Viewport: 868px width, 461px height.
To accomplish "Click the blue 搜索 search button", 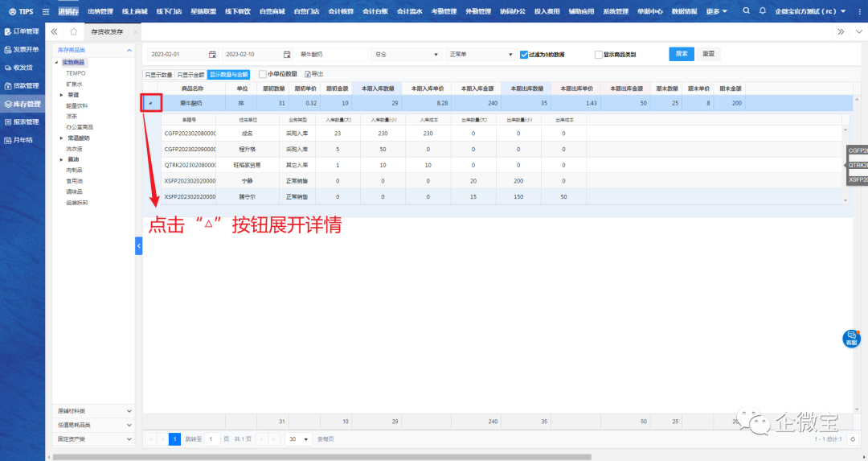I will click(682, 54).
